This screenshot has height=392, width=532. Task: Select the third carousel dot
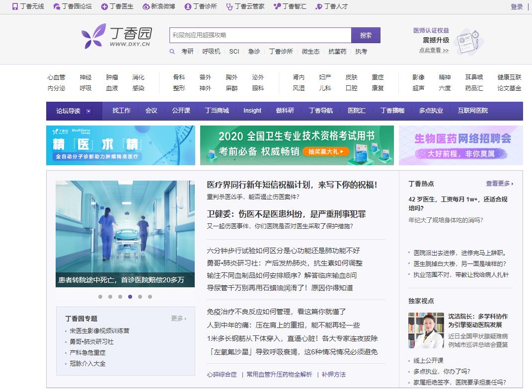(120, 296)
